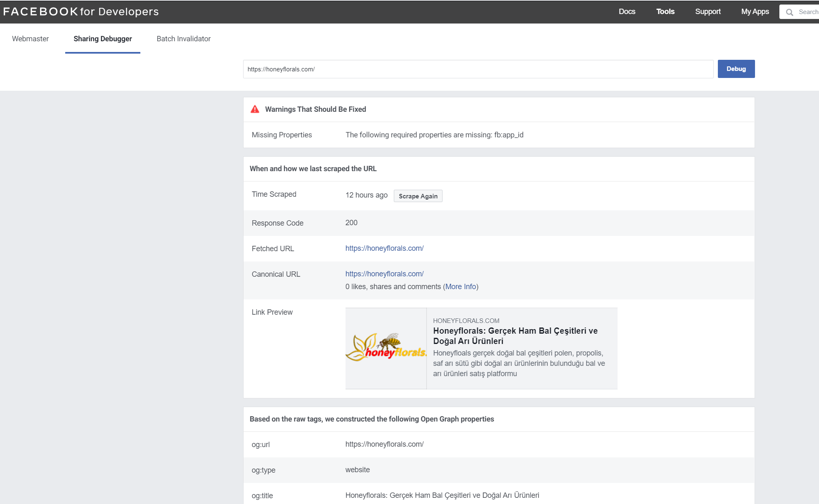
Task: Open the Tools menu
Action: tap(665, 12)
